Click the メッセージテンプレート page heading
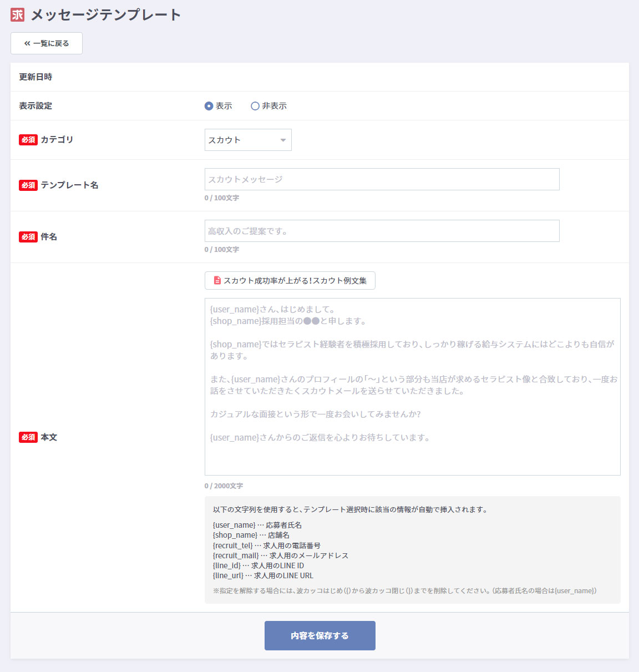The width and height of the screenshot is (639, 672). click(x=105, y=15)
